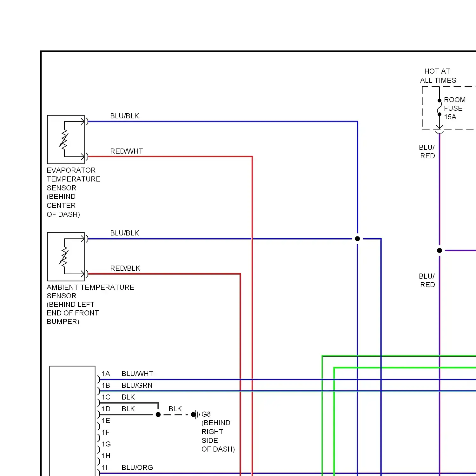Click the BLK wire splice dot near G8
The image size is (476, 476).
[x=158, y=414]
